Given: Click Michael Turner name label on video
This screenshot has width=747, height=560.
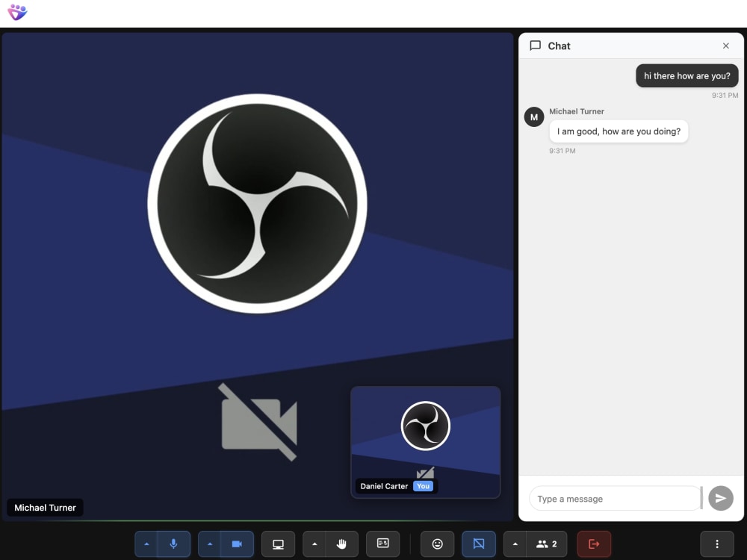Looking at the screenshot, I should (46, 508).
